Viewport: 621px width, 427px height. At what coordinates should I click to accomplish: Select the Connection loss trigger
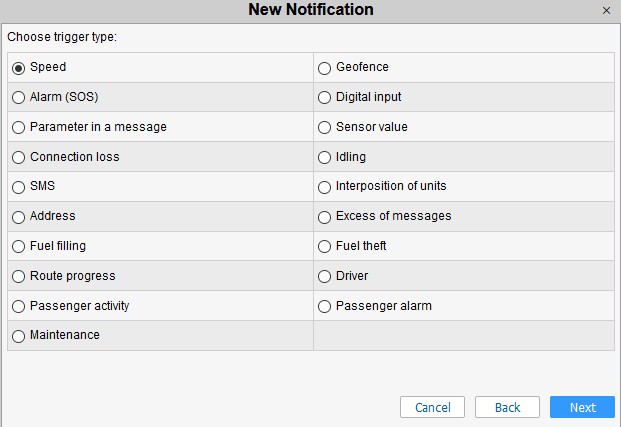coord(19,158)
